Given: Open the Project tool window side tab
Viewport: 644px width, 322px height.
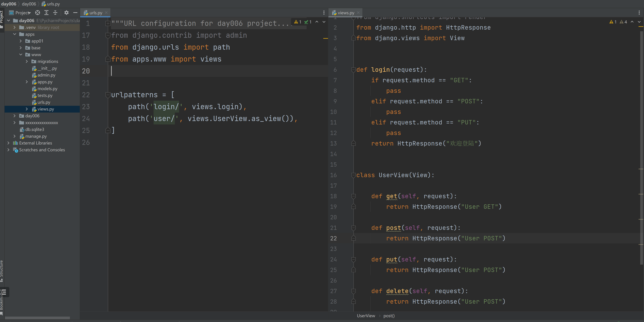Looking at the screenshot, I should pos(2,20).
